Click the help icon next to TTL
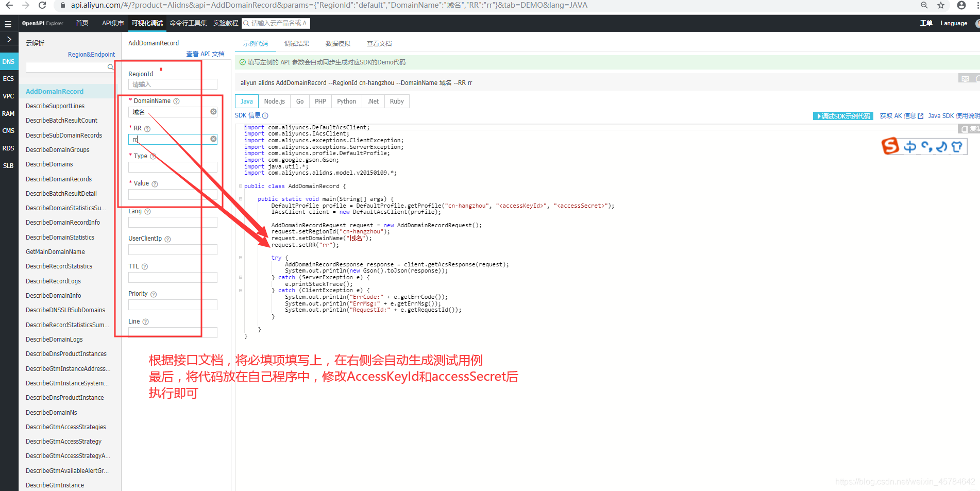Image resolution: width=980 pixels, height=491 pixels. pos(145,267)
